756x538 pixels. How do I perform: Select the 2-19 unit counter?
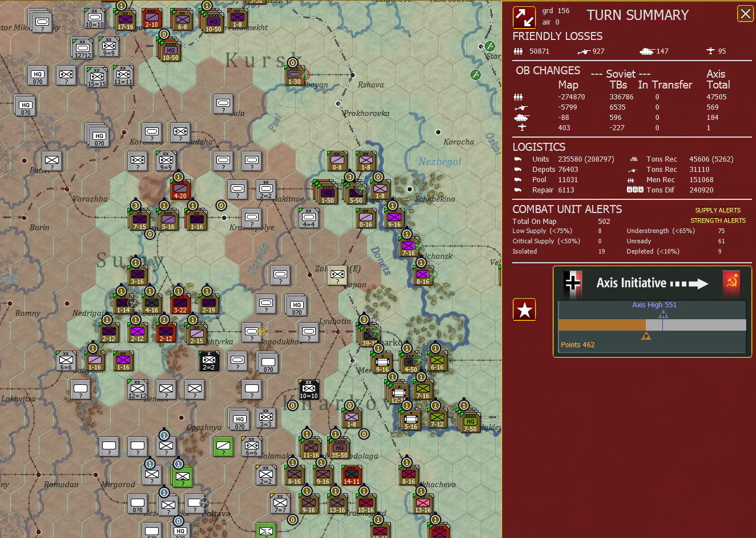[208, 304]
